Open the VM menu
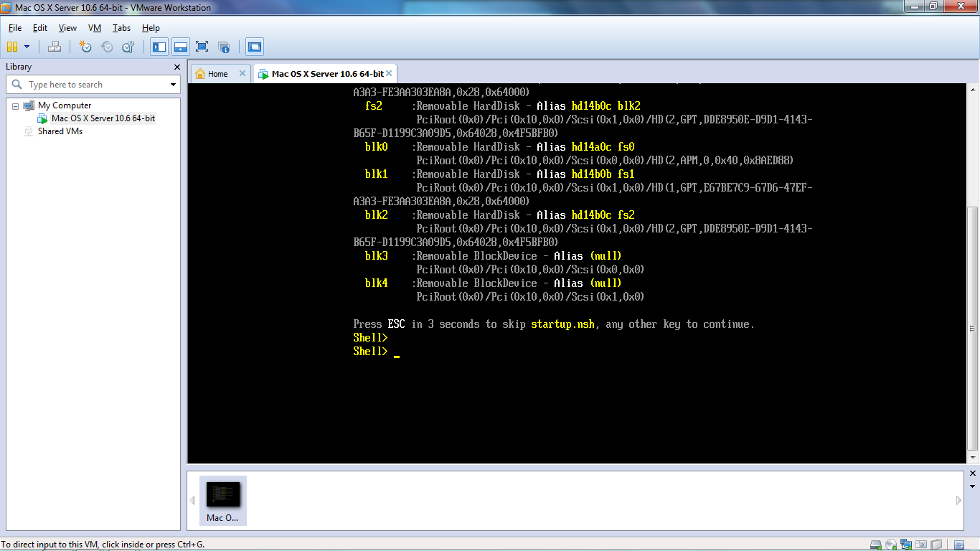The width and height of the screenshot is (980, 551). [95, 28]
